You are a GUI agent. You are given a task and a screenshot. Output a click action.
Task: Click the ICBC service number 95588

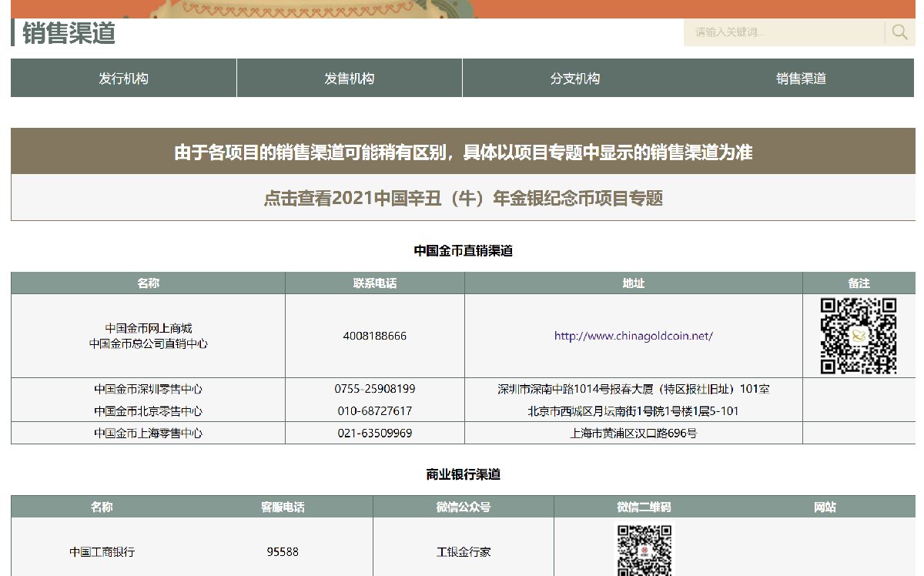(x=283, y=552)
